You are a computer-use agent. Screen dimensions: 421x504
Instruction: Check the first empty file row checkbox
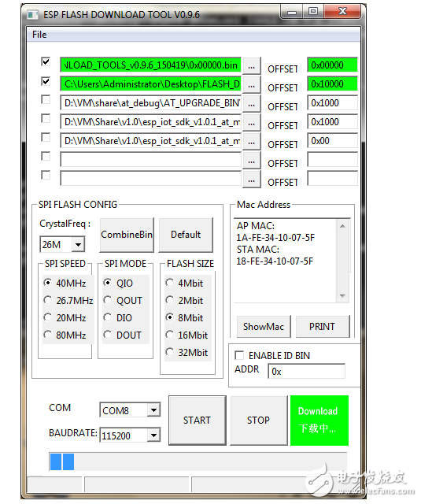tap(46, 156)
